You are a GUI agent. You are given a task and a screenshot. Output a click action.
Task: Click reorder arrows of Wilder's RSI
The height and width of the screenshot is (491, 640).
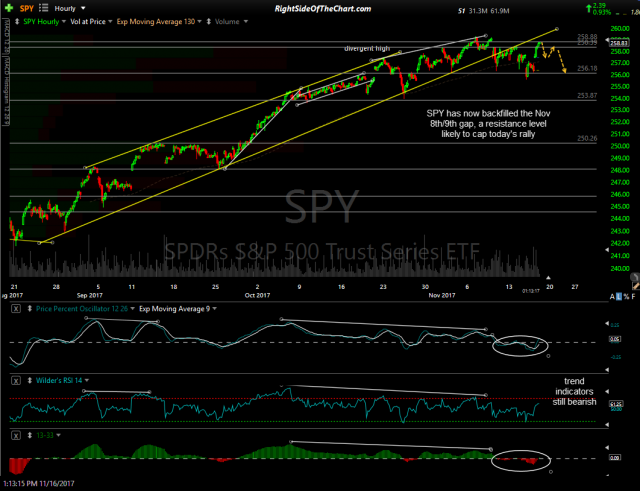pyautogui.click(x=30, y=381)
